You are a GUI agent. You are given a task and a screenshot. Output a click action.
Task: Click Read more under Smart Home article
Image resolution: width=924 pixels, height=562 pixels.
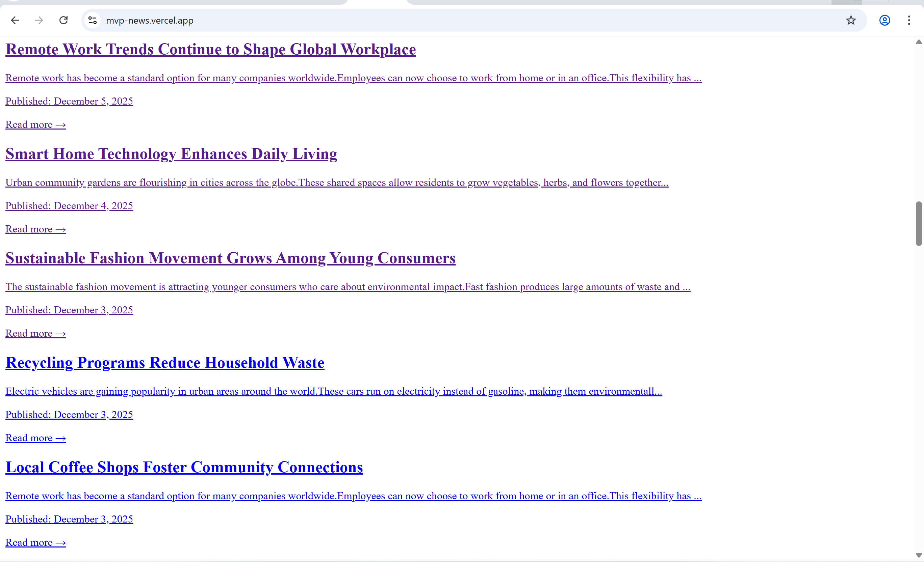click(x=35, y=229)
